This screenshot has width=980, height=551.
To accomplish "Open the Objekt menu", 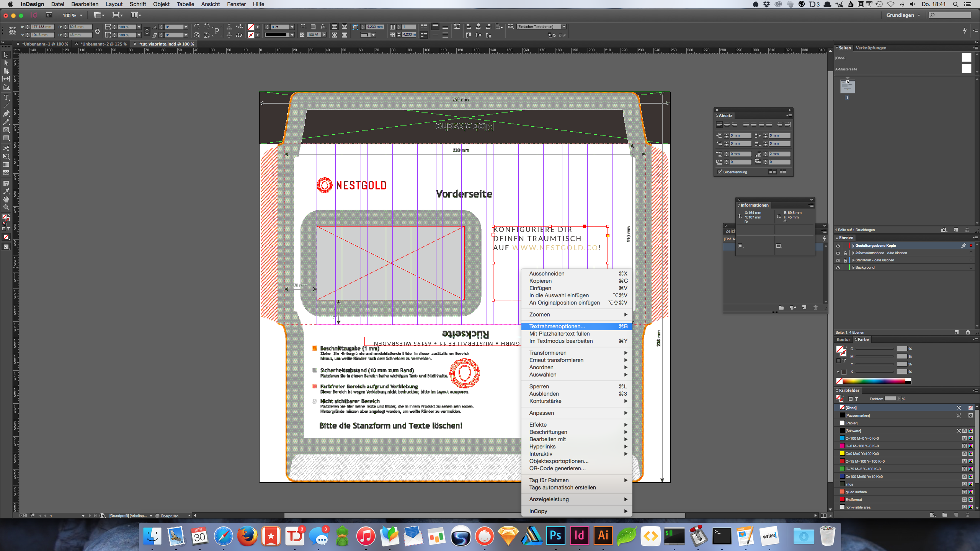I will click(x=161, y=4).
